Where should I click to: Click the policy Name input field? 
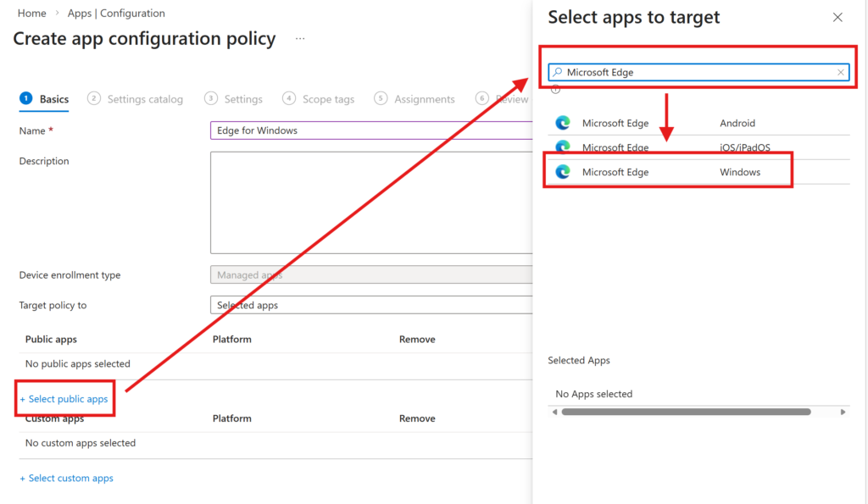tap(370, 130)
